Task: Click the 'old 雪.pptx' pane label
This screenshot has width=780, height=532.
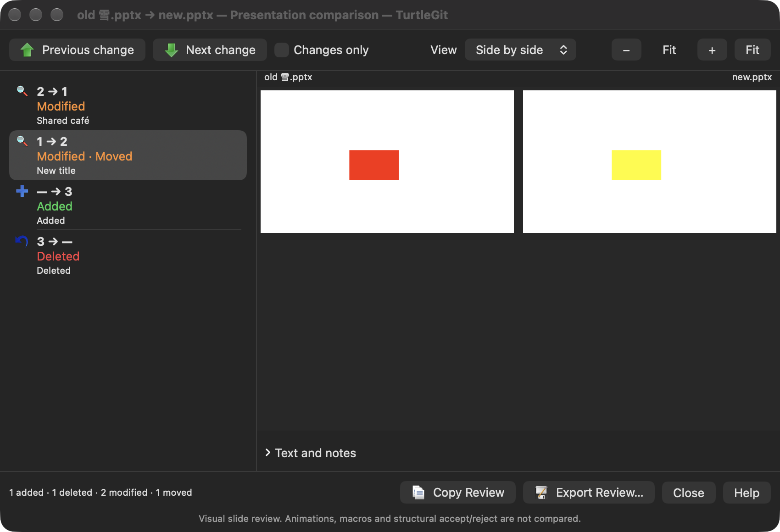Action: click(288, 77)
